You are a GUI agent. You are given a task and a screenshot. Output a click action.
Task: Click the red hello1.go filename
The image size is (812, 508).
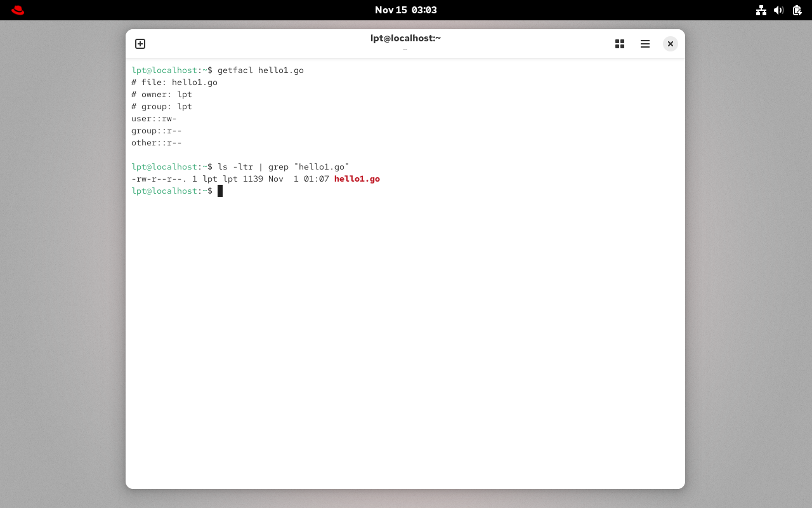357,179
